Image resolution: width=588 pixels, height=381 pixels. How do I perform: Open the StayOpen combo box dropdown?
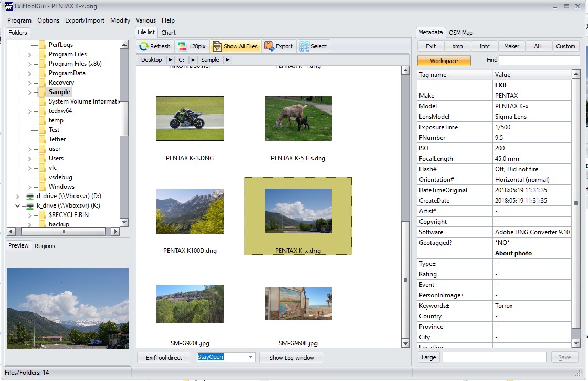click(x=250, y=357)
